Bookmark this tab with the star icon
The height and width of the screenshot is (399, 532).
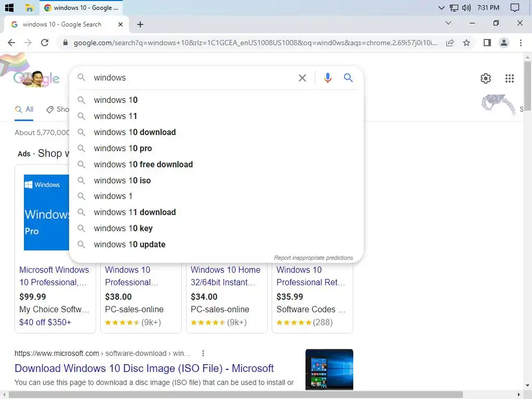click(x=467, y=43)
